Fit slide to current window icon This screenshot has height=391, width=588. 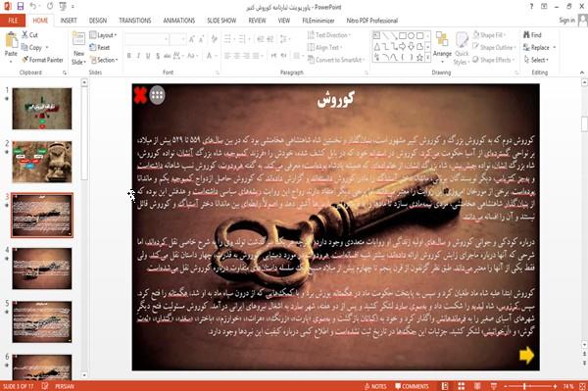click(582, 386)
